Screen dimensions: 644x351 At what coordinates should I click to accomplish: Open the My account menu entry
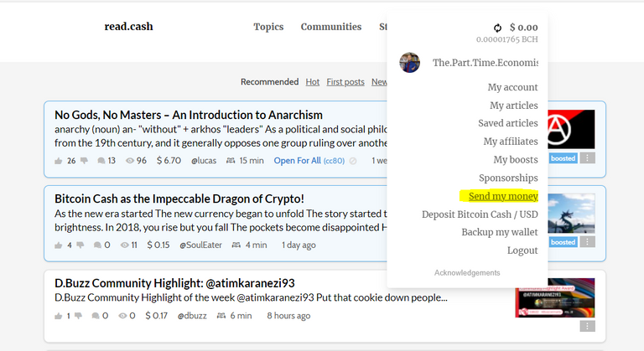pos(512,87)
